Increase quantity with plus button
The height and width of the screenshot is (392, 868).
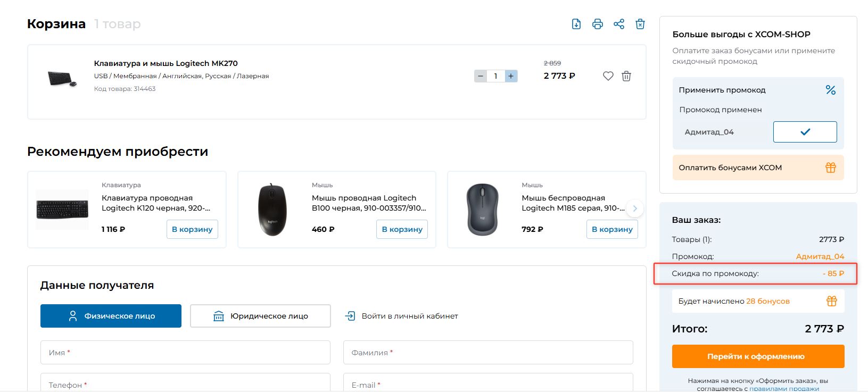pyautogui.click(x=511, y=76)
